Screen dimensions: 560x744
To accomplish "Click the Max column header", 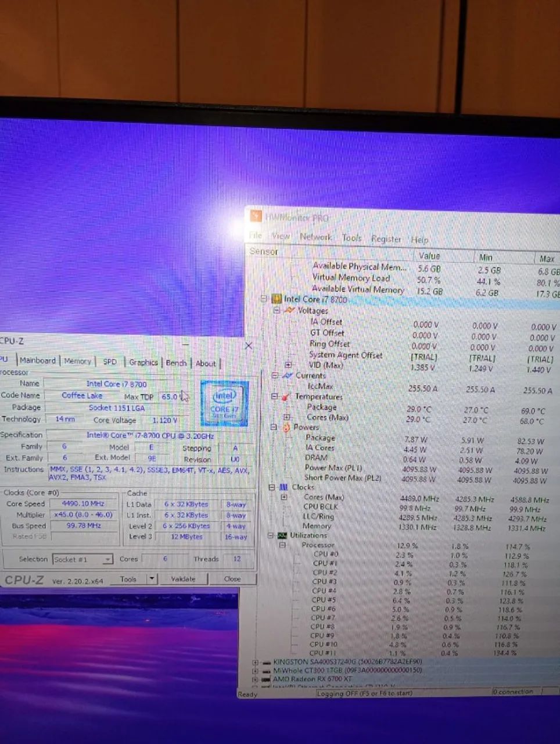I will (547, 259).
